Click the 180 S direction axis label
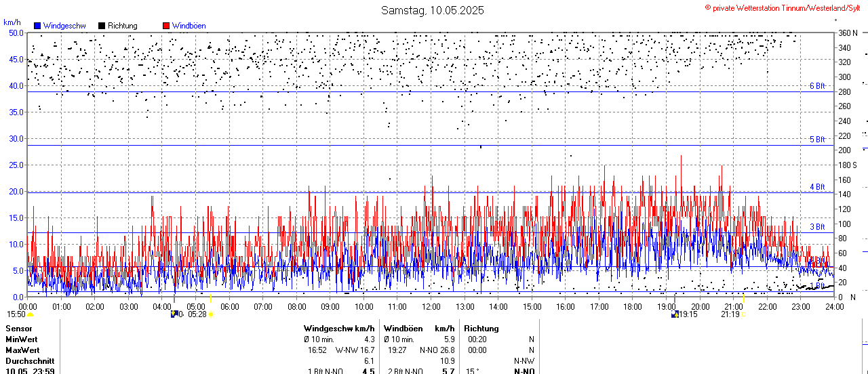868x374 pixels. (848, 165)
